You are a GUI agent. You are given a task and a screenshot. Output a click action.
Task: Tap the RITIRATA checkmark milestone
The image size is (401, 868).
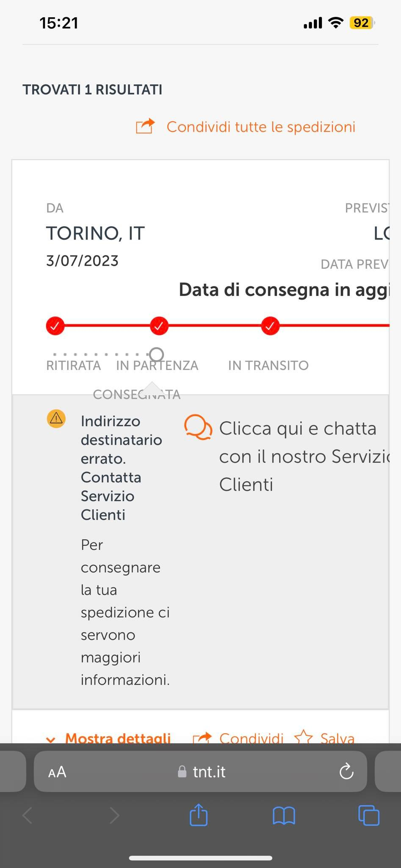(x=55, y=326)
